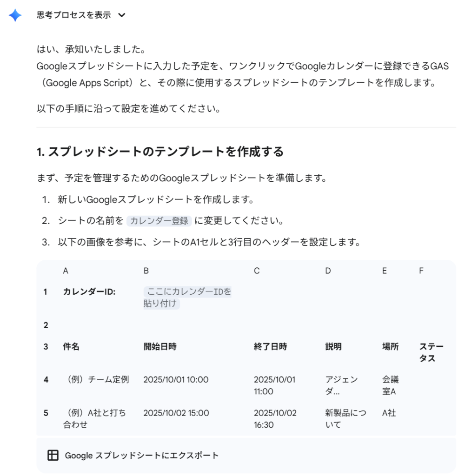Click the 会議室A location cell
The width and height of the screenshot is (465, 476).
390,385
